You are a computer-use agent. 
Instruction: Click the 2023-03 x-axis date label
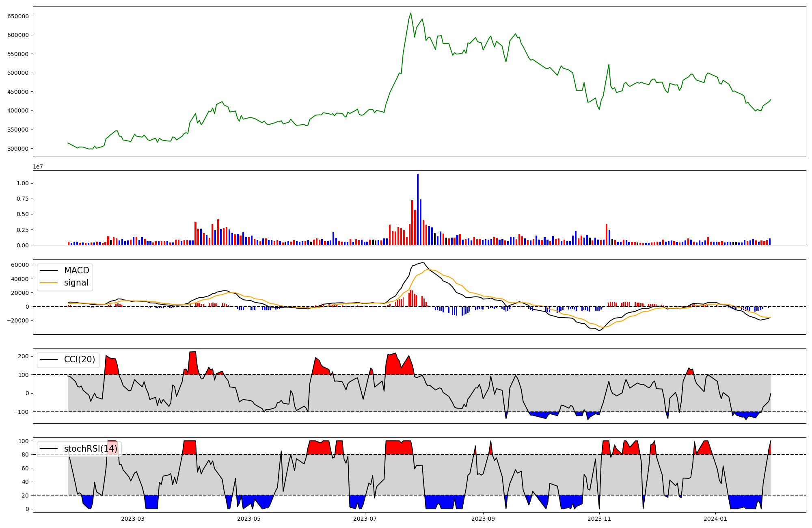[x=133, y=519]
